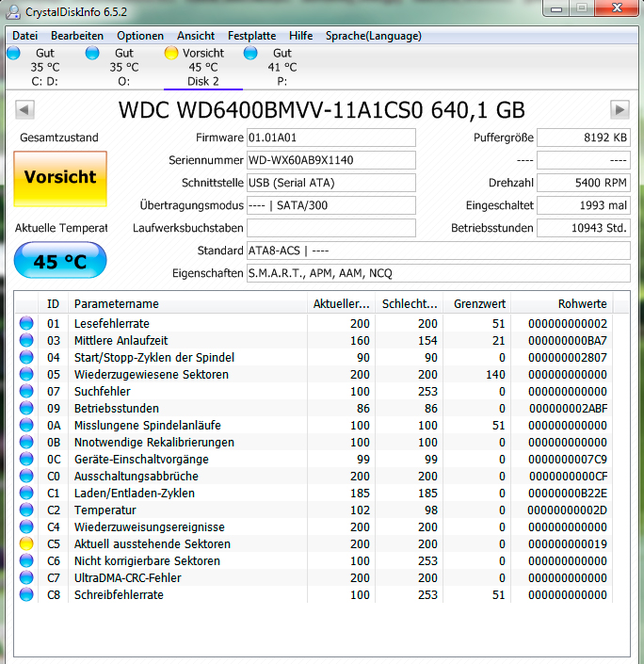
Task: Open the Festplatte menu
Action: pyautogui.click(x=252, y=36)
